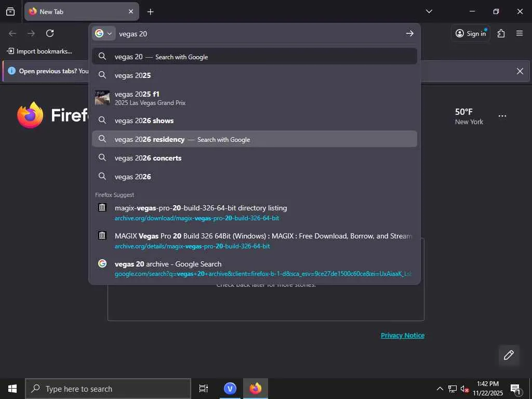The width and height of the screenshot is (532, 399).
Task: Close the New Tab tab
Action: [131, 11]
